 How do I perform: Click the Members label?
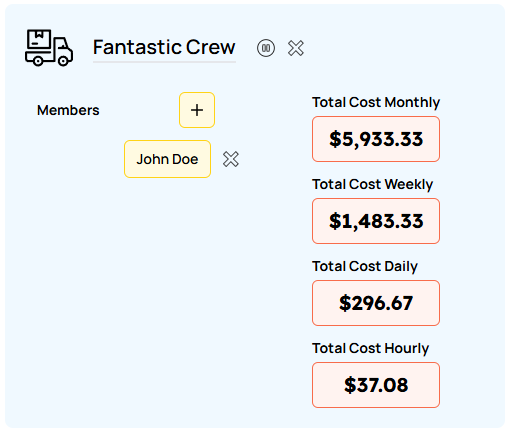pos(68,110)
